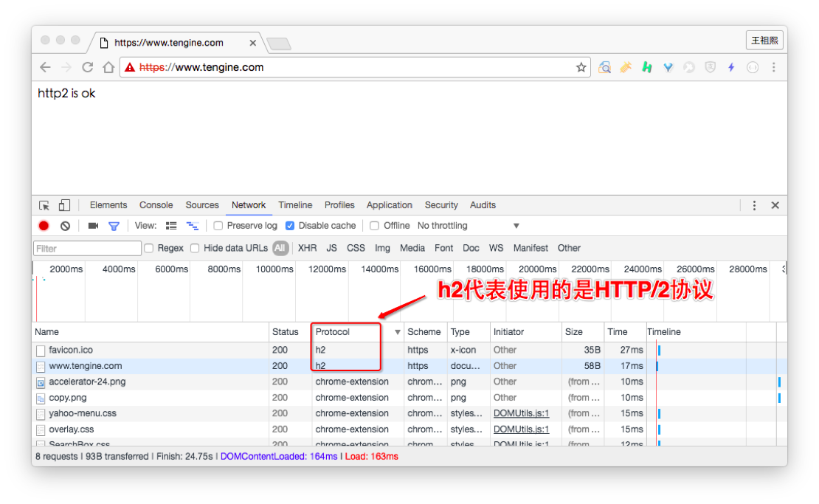Viewport: 819px width, 504px height.
Task: Click the address bar URL
Action: click(x=201, y=67)
